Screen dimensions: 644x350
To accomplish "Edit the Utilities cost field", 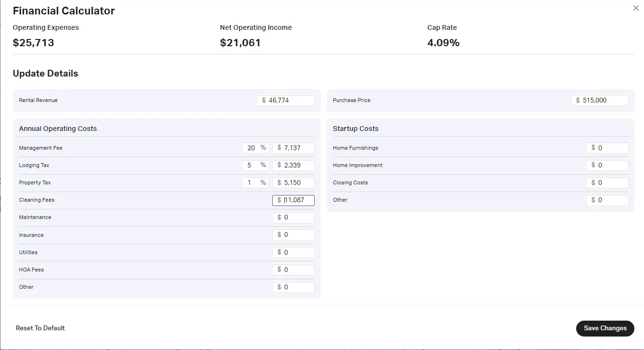I will pos(293,252).
